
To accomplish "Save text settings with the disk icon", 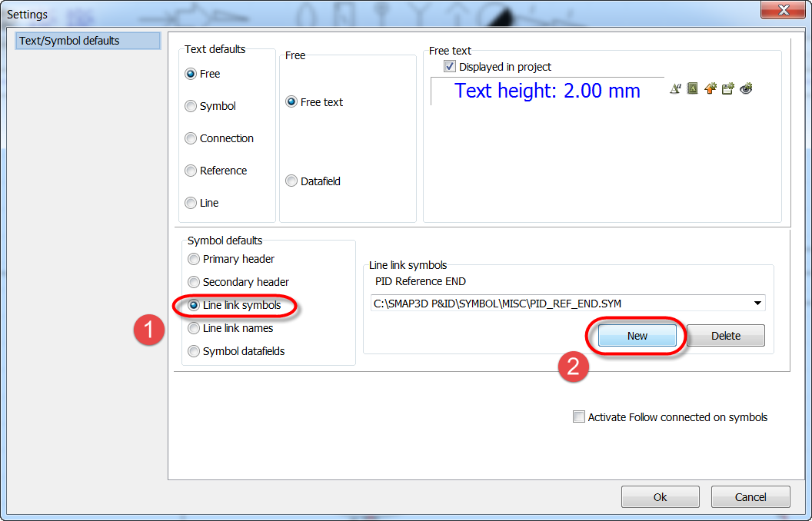I will [x=727, y=88].
